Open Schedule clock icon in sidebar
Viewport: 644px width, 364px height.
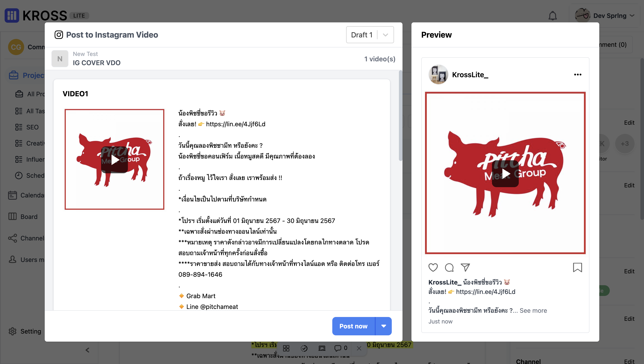click(x=19, y=176)
